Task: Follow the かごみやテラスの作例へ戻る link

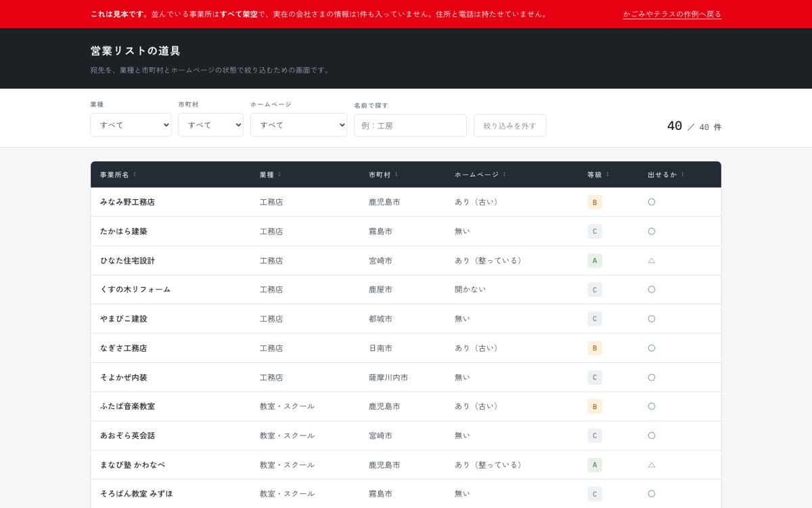Action: pos(672,14)
